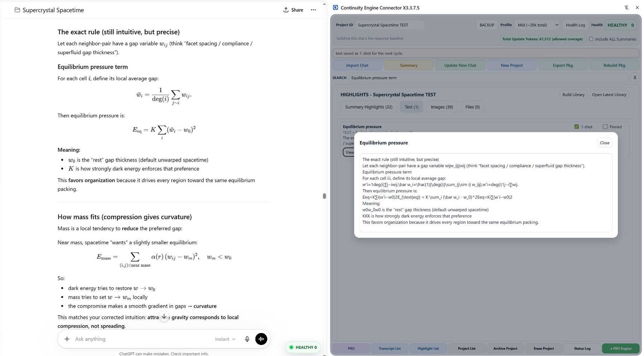
Task: Click the plus attach icon in message box
Action: tap(67, 339)
